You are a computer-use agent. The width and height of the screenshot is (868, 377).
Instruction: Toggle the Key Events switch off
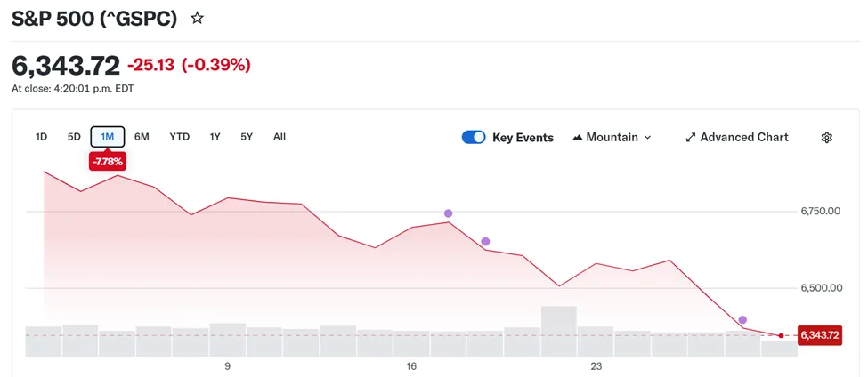(x=474, y=138)
